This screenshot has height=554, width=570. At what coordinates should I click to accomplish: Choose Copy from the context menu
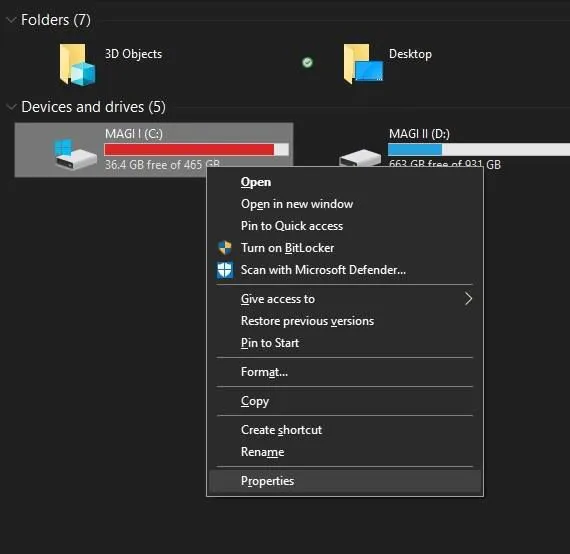pyautogui.click(x=345, y=401)
